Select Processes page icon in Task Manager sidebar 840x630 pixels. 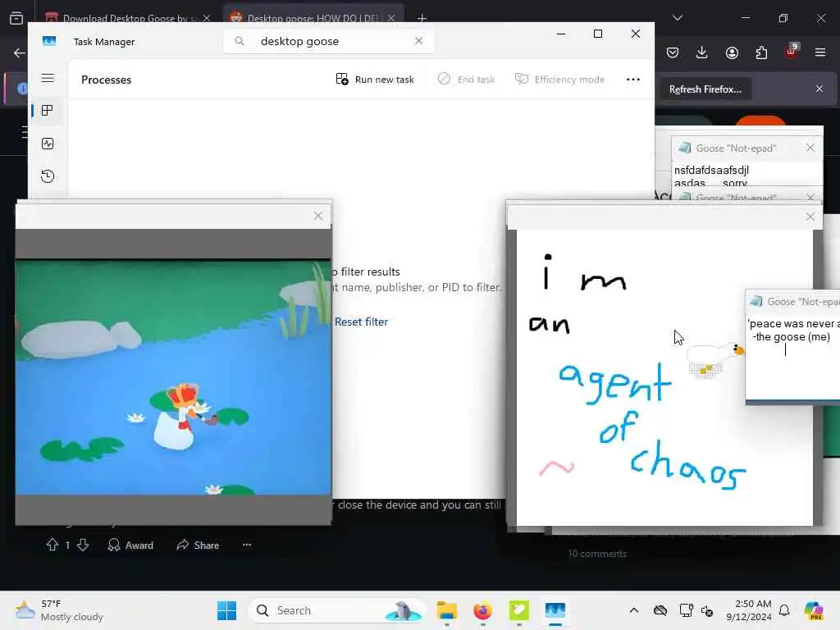point(48,111)
